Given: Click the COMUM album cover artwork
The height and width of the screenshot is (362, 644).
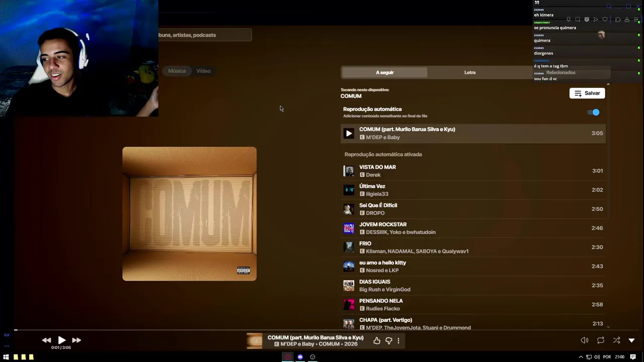Looking at the screenshot, I should point(189,214).
